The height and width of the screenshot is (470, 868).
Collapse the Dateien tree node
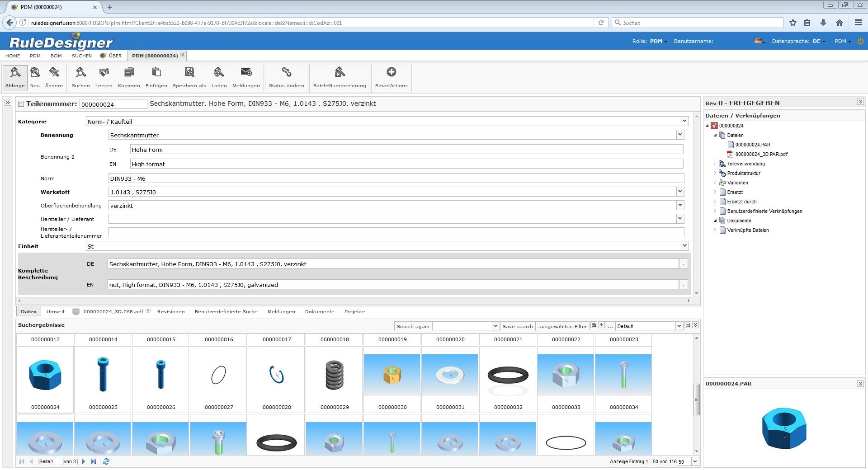(715, 135)
